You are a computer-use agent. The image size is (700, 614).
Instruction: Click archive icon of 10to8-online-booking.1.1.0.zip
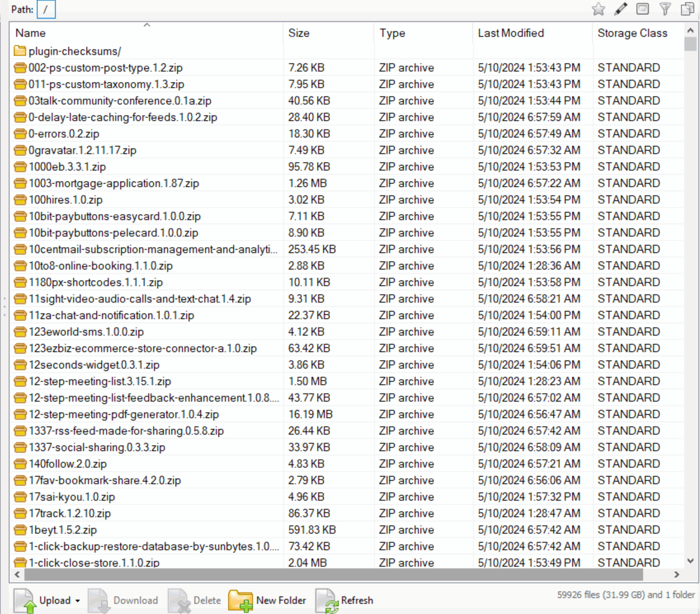tap(20, 266)
